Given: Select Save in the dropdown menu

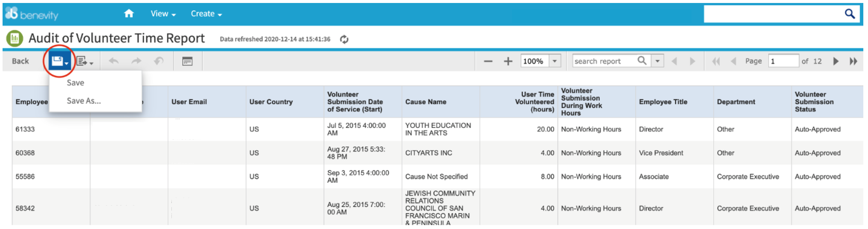Looking at the screenshot, I should (x=75, y=83).
